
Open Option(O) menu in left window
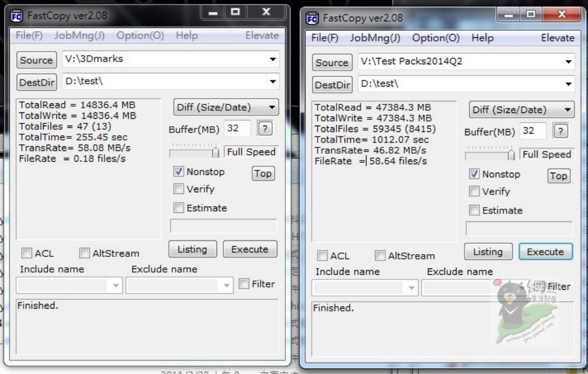coord(140,36)
